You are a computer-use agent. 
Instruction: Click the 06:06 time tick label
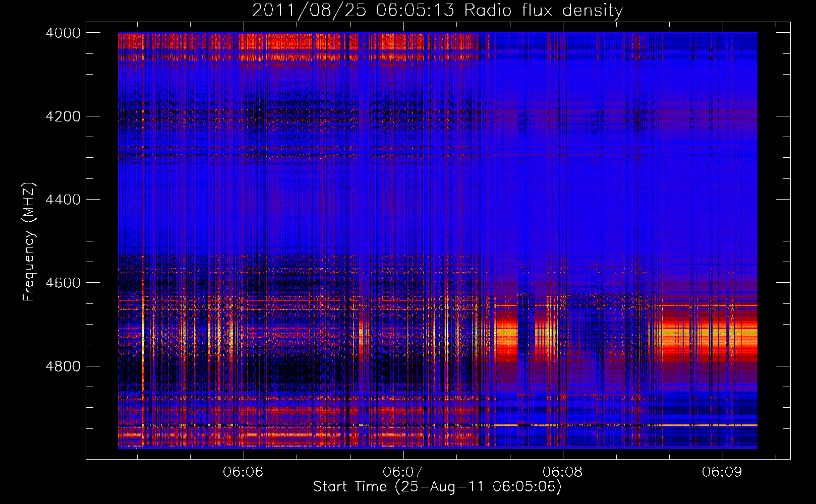[x=243, y=472]
